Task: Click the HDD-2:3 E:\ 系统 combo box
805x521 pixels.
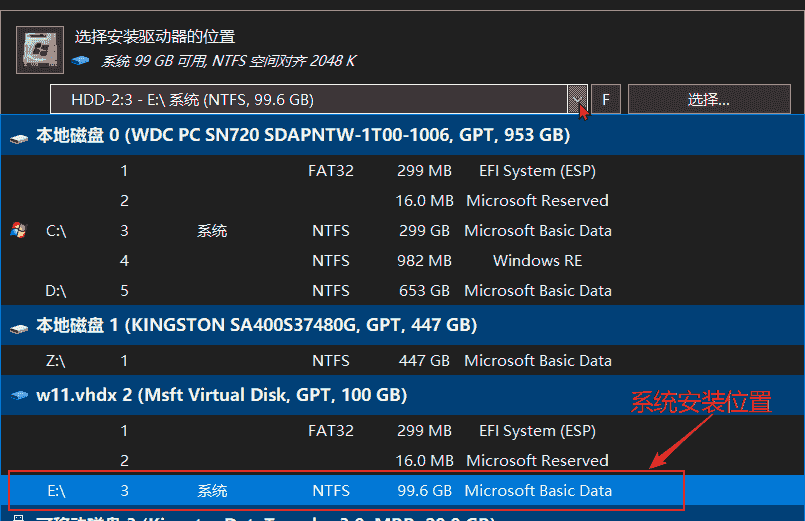Action: 310,100
